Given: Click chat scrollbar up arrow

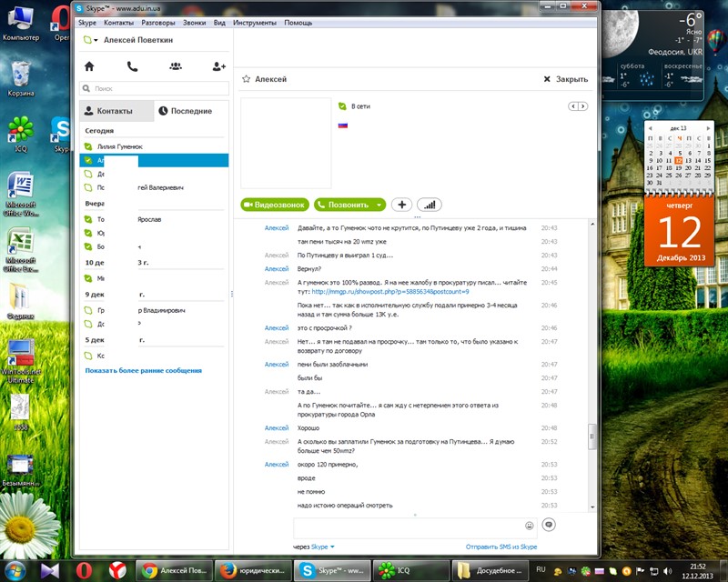Looking at the screenshot, I should (x=592, y=225).
